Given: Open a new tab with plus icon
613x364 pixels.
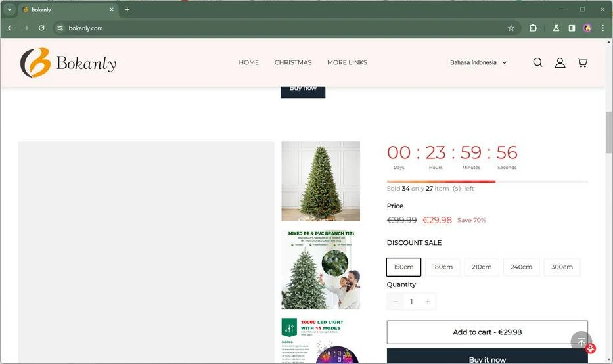Looking at the screenshot, I should pos(127,9).
